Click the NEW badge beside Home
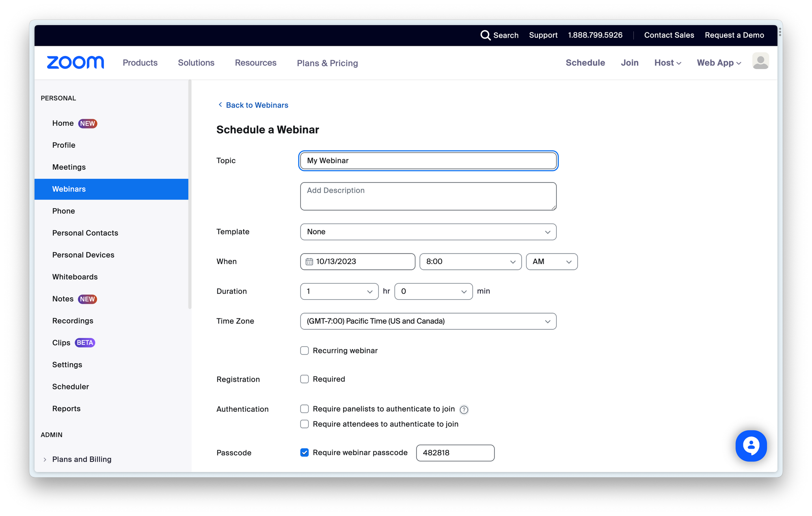This screenshot has width=812, height=516. pyautogui.click(x=88, y=123)
